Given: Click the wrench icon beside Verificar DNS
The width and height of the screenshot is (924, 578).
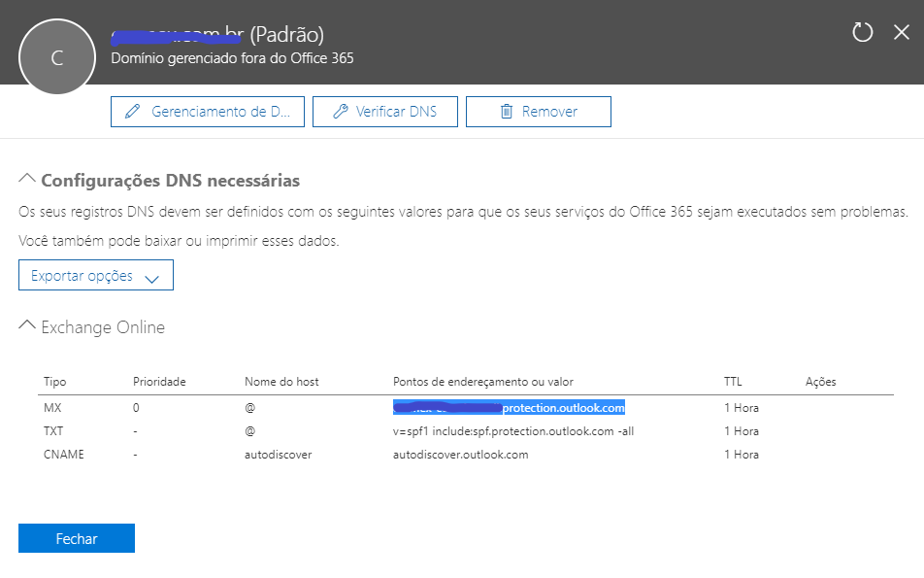Looking at the screenshot, I should click(x=340, y=111).
